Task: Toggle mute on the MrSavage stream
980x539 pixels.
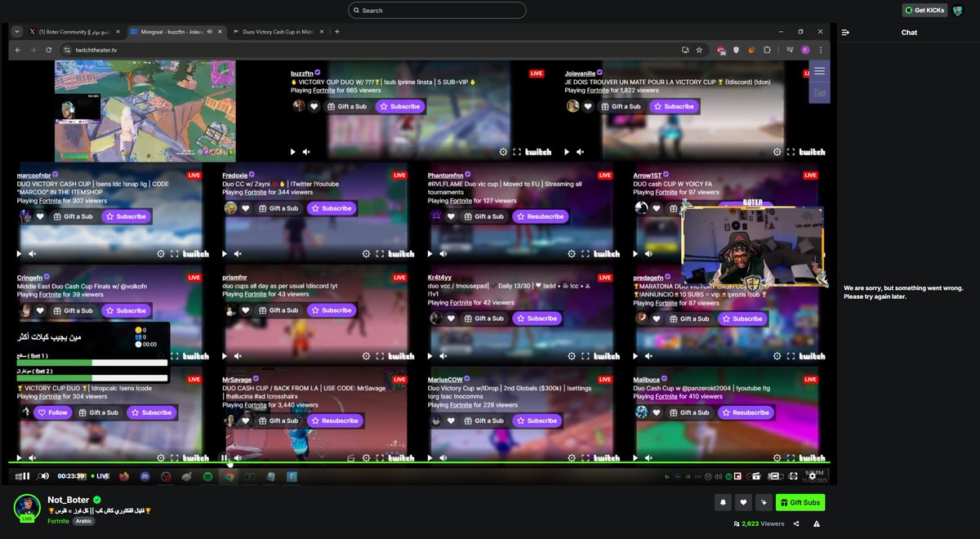Action: click(x=238, y=458)
